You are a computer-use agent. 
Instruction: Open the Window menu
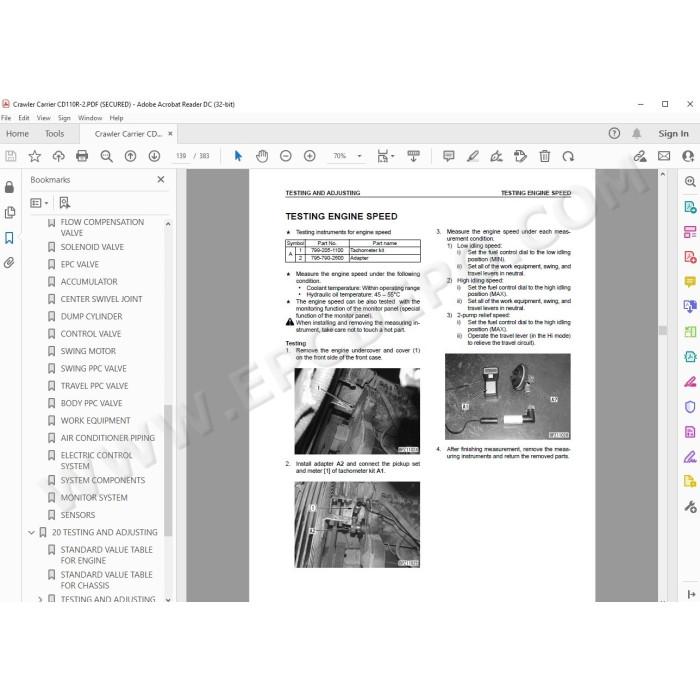90,118
